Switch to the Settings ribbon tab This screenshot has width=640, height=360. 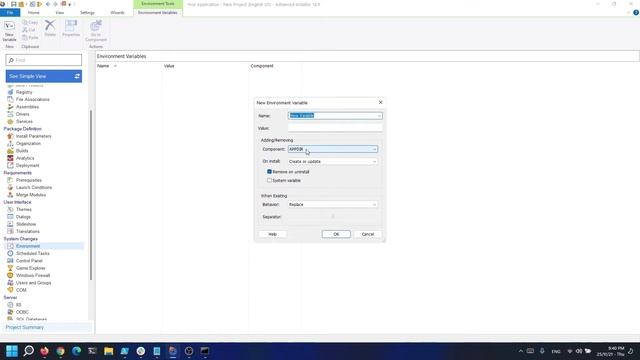(87, 13)
